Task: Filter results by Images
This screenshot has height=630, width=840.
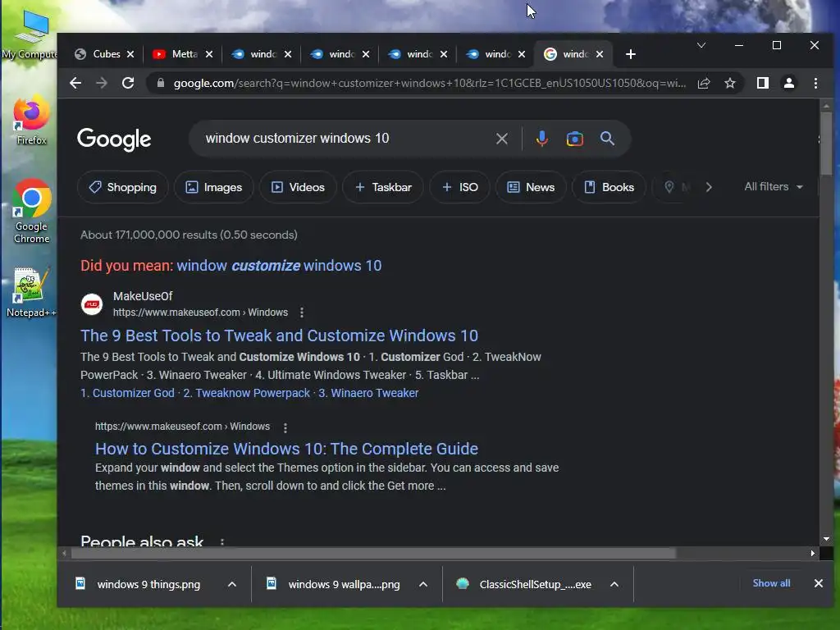Action: point(214,187)
